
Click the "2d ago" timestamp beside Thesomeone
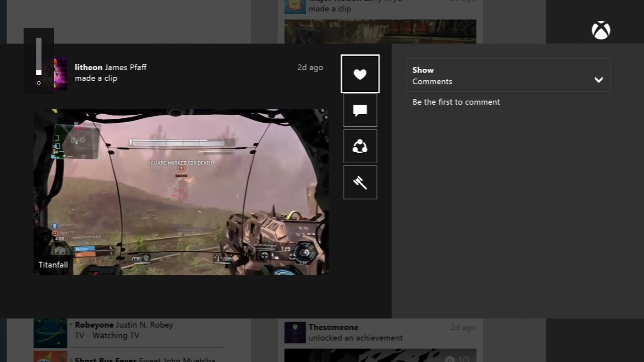tap(463, 327)
